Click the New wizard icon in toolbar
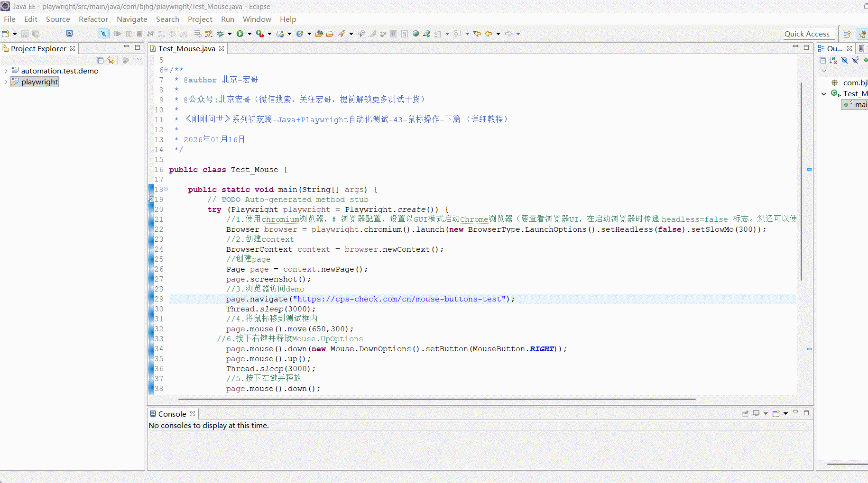This screenshot has height=483, width=868. click(x=6, y=34)
